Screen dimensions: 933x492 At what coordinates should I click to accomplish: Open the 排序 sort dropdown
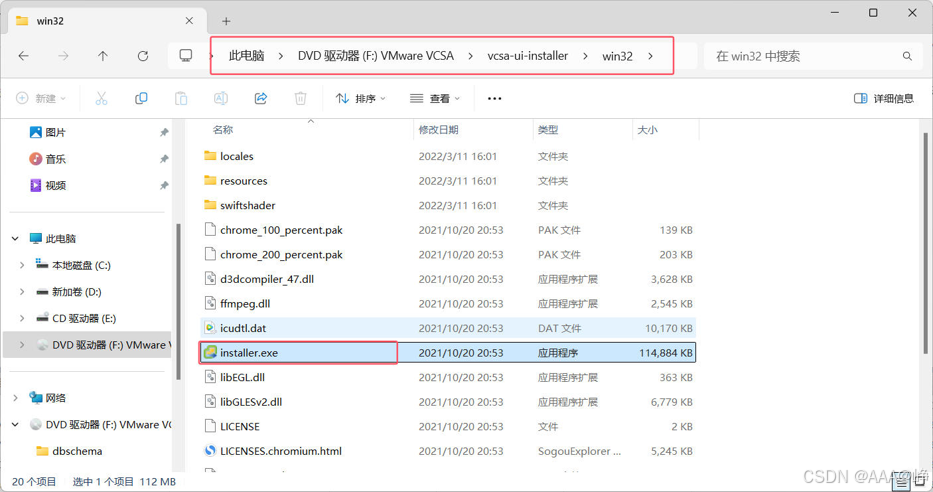[361, 98]
